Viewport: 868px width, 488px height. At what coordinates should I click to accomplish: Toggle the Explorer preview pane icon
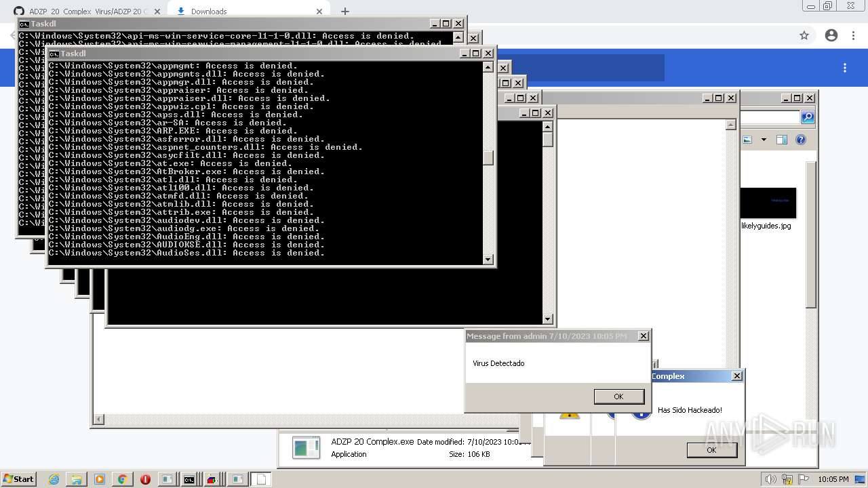pos(782,140)
